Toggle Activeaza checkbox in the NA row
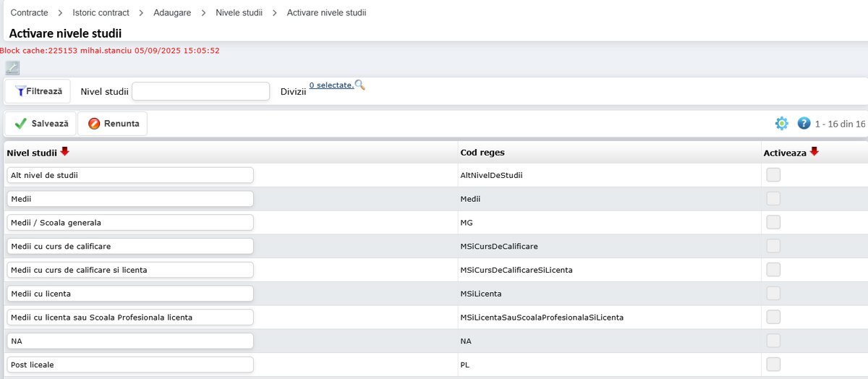Viewport: 868px width, 379px height. [x=773, y=341]
